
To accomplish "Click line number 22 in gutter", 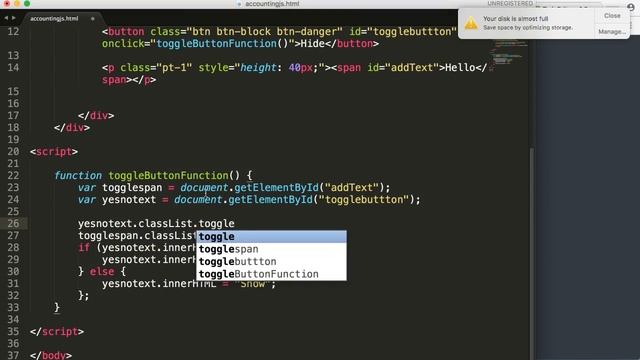I will 13,176.
